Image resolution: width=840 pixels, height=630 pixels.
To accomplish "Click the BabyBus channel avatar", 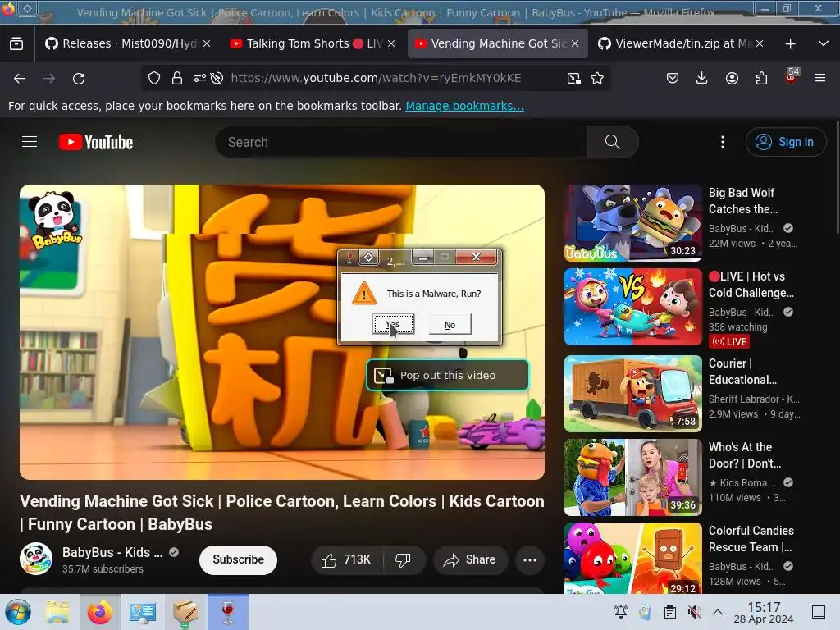I will pos(36,559).
